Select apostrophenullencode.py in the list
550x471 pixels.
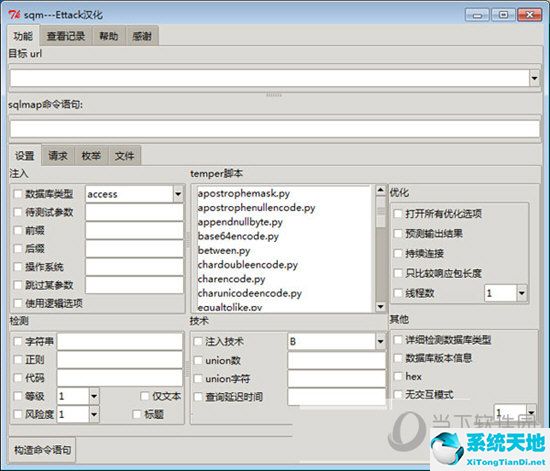(256, 208)
